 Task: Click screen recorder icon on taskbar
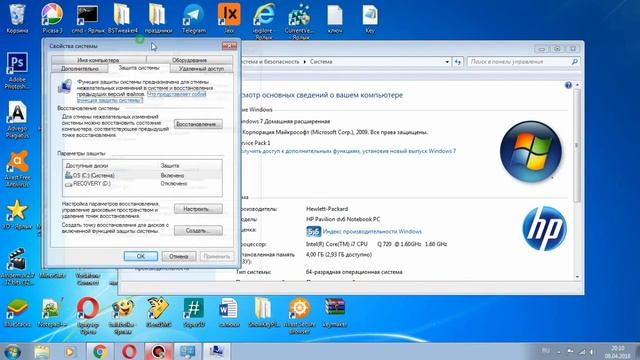158,351
